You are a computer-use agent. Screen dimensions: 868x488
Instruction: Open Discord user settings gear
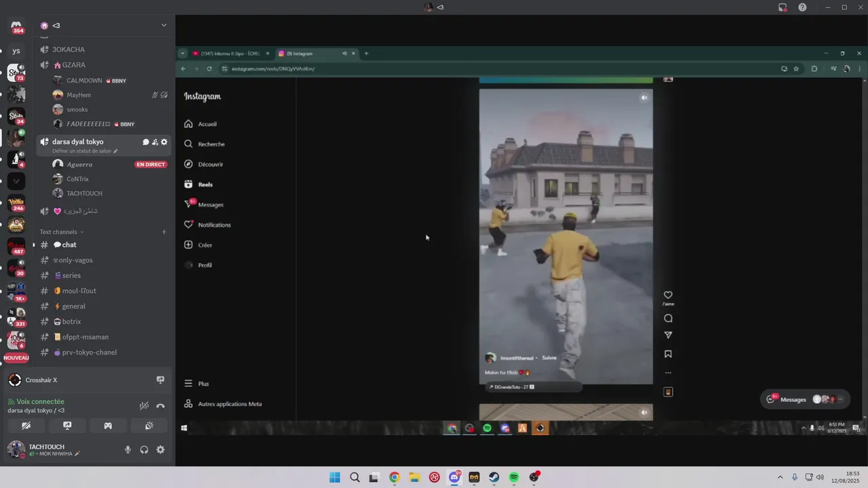[x=161, y=449]
